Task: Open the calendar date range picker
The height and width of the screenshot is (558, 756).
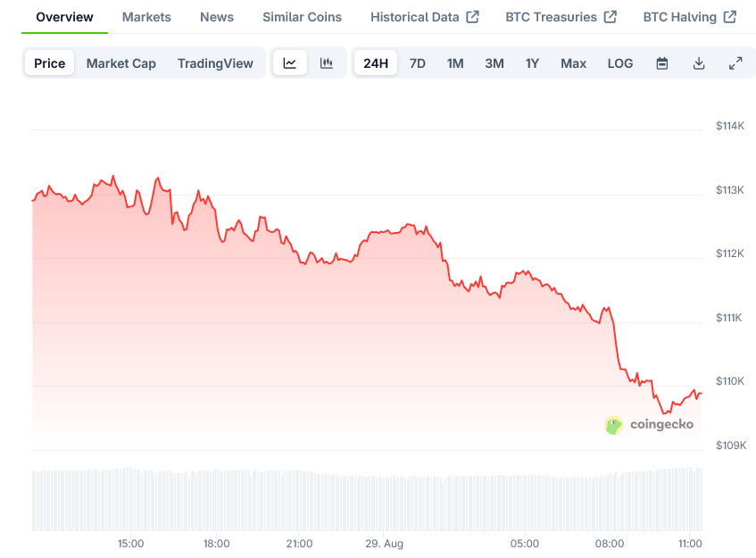Action: [x=662, y=63]
